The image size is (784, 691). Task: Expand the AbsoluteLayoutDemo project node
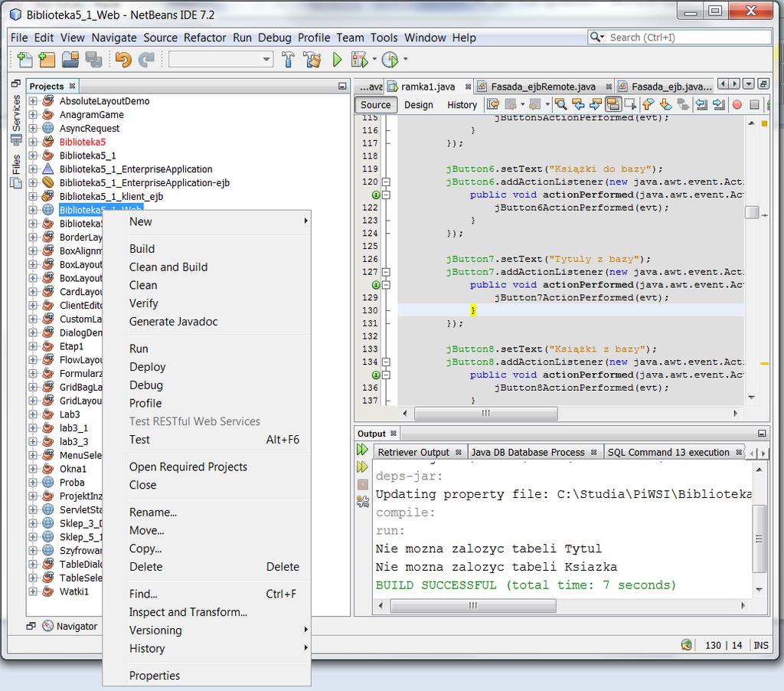click(33, 101)
